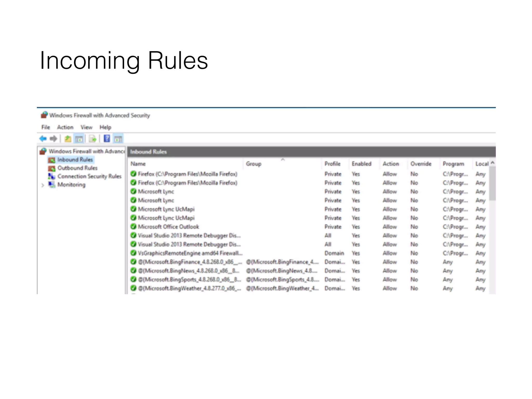The height and width of the screenshot is (399, 532).
Task: Click scroll up arrow in rules list
Action: pos(493,163)
